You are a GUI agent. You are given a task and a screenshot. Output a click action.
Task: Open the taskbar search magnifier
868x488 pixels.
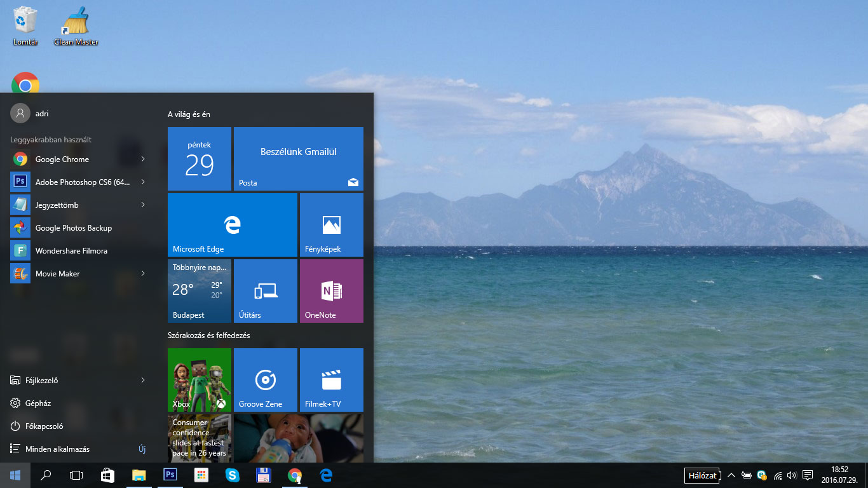(46, 475)
